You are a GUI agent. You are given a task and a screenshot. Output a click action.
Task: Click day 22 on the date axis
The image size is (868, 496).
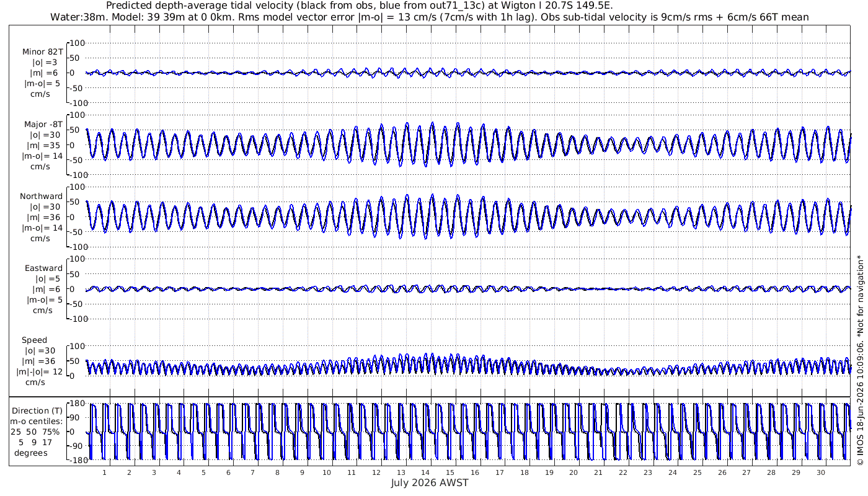click(x=623, y=472)
